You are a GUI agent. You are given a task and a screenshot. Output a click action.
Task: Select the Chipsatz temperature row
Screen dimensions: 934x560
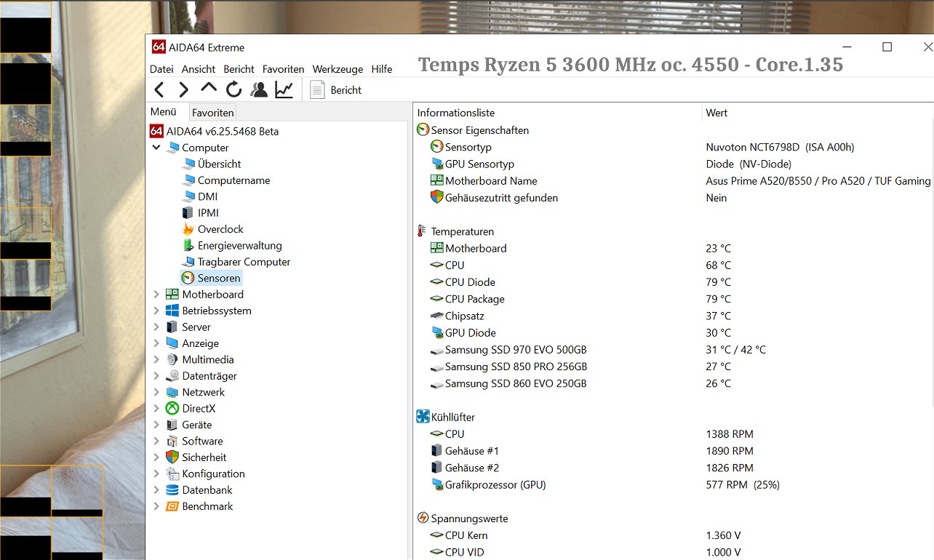click(673, 316)
